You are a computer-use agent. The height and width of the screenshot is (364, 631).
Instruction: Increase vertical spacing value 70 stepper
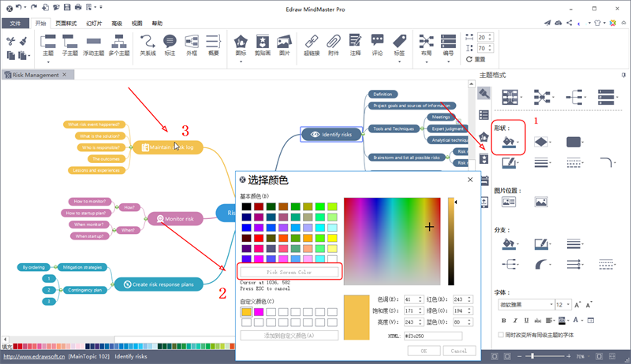coord(490,46)
